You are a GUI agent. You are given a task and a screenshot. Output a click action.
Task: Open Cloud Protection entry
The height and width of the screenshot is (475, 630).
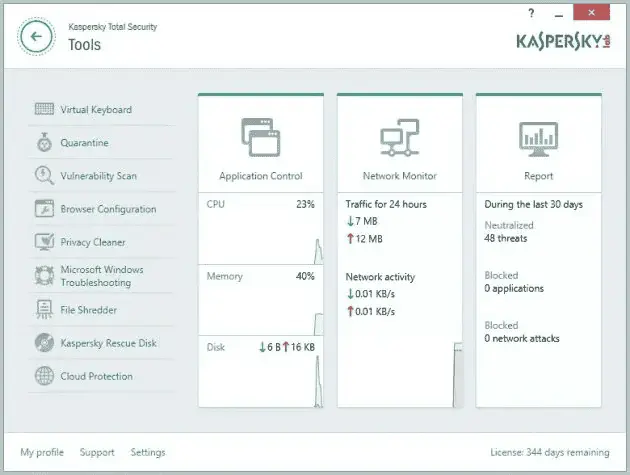click(96, 377)
